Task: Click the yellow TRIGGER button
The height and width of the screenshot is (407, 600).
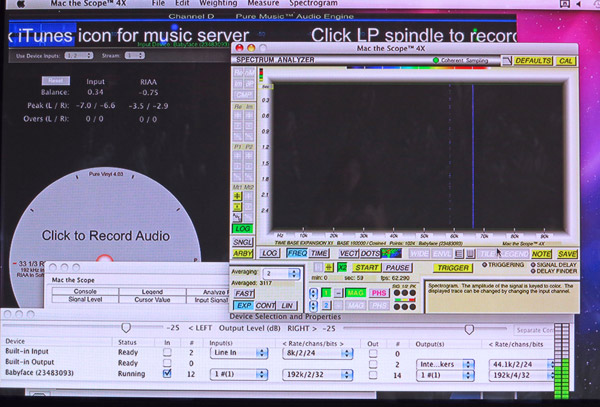Action: pyautogui.click(x=453, y=268)
